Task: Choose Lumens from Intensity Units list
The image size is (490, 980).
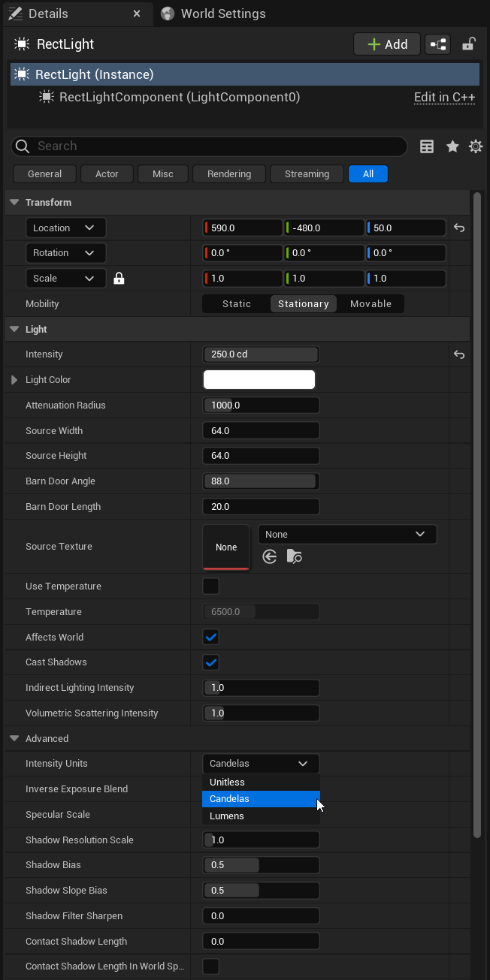Action: coord(261,816)
